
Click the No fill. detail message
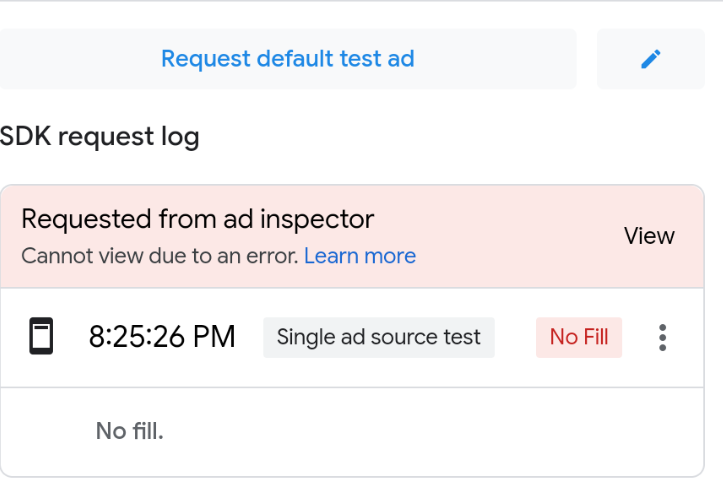[x=129, y=431]
